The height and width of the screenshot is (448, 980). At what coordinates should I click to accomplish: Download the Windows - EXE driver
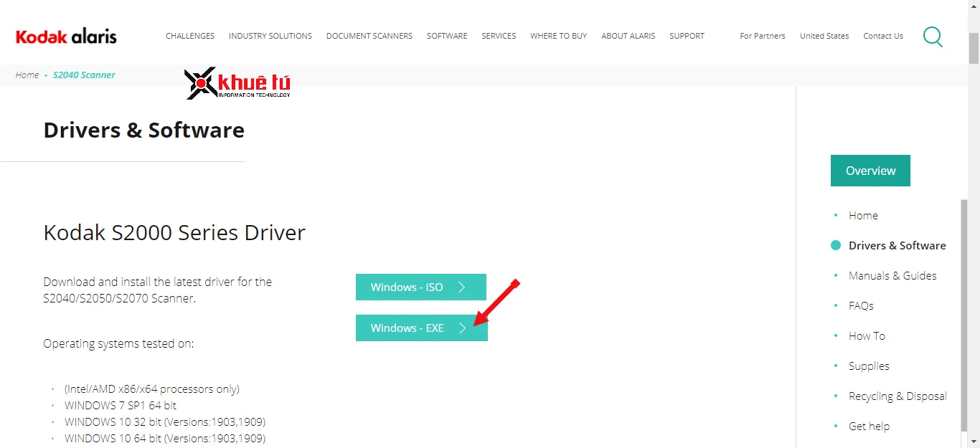tap(407, 328)
